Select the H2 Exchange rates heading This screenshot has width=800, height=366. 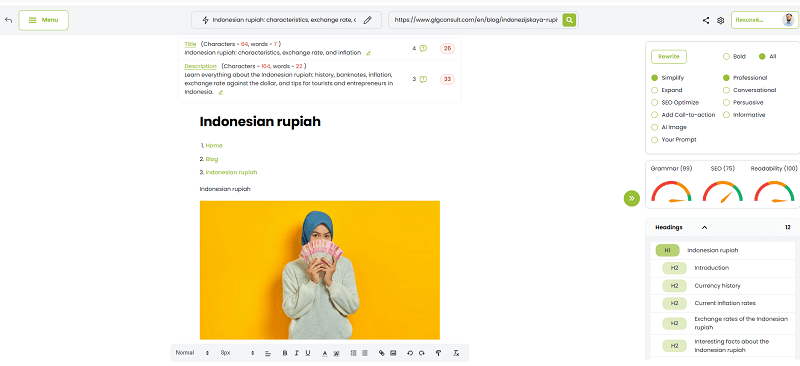tap(722, 323)
